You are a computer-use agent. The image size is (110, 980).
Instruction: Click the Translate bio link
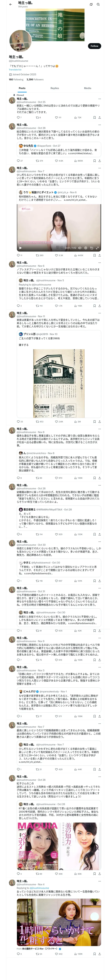click(15, 70)
